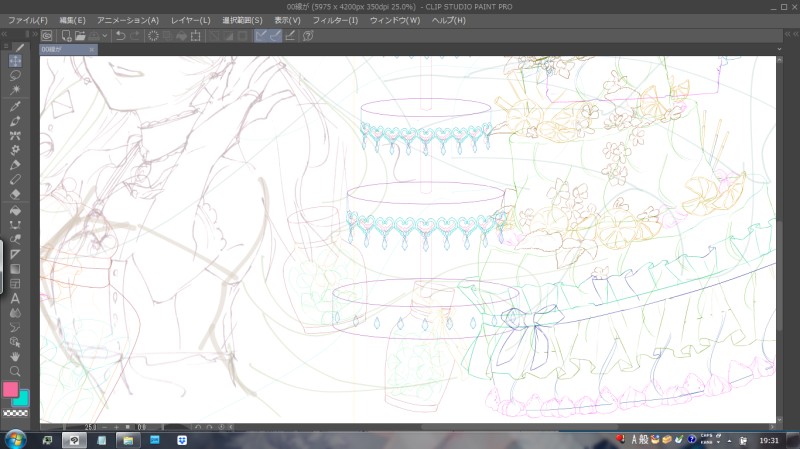Open CLIP STUDIO support help icon
The image size is (800, 449).
point(308,36)
